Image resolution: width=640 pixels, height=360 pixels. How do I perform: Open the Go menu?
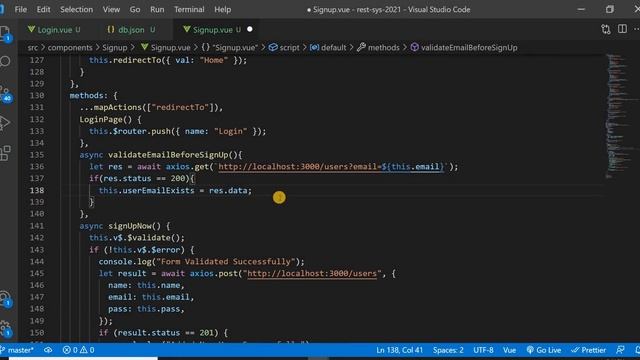135,9
